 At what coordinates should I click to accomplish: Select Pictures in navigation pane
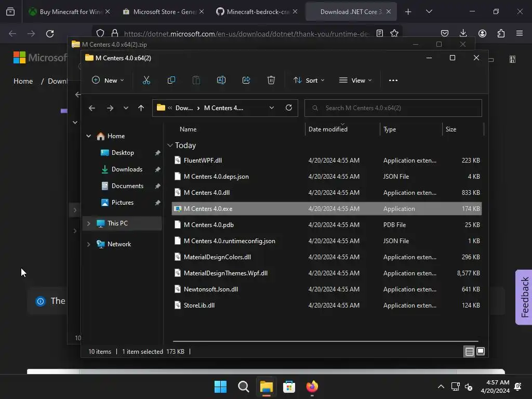[123, 203]
